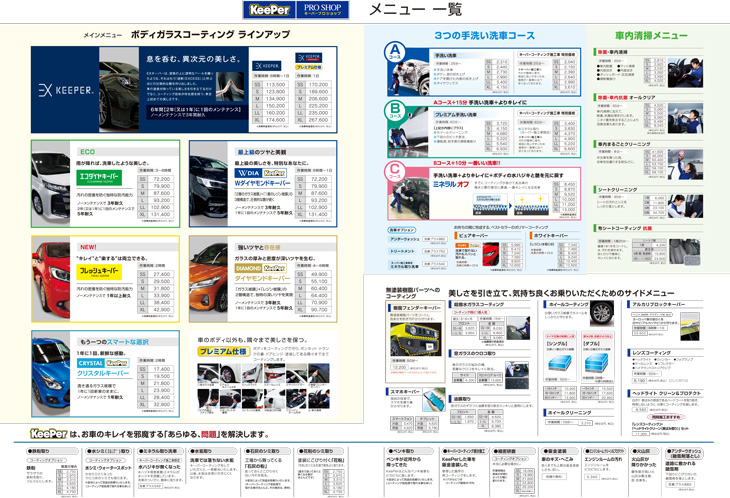Open the alloy wheel photo beside ホイールコーティング
The width and height of the screenshot is (730, 498).
coord(602,313)
